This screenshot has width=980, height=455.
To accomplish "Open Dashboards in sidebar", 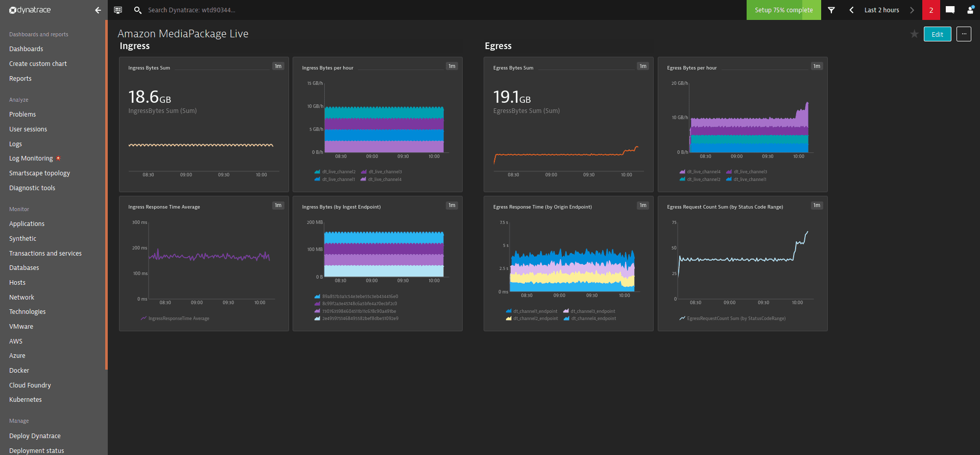I will (x=26, y=49).
